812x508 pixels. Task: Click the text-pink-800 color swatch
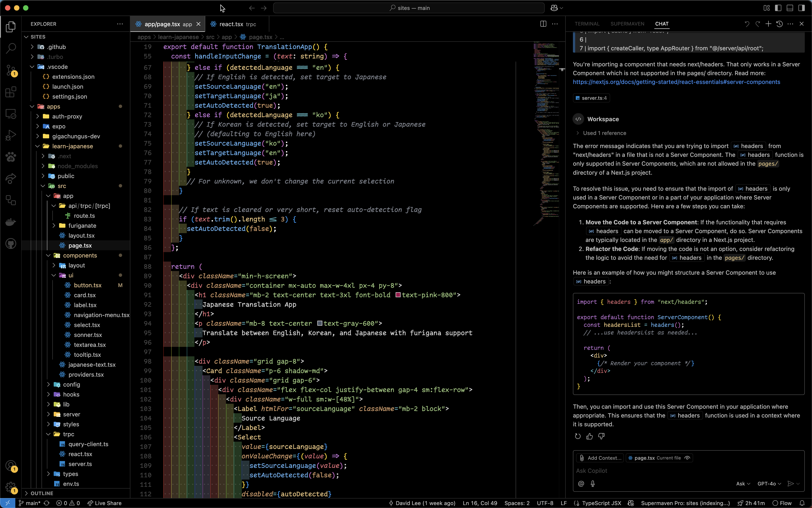coord(398,295)
